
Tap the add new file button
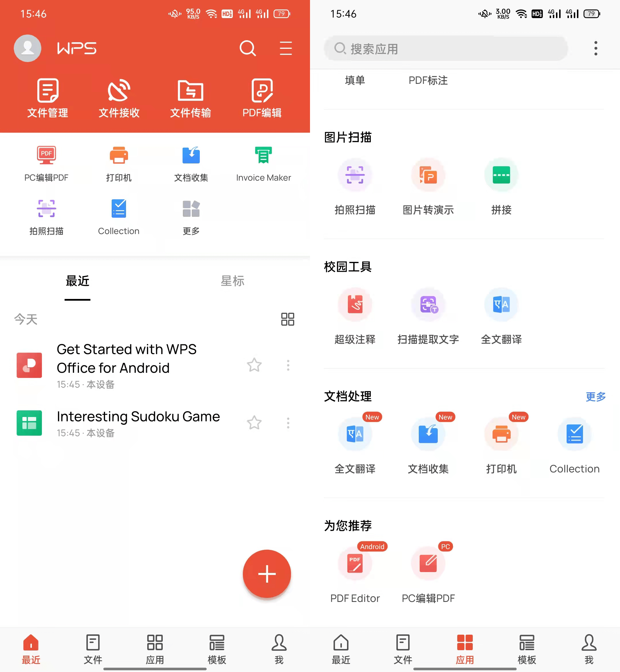(267, 574)
